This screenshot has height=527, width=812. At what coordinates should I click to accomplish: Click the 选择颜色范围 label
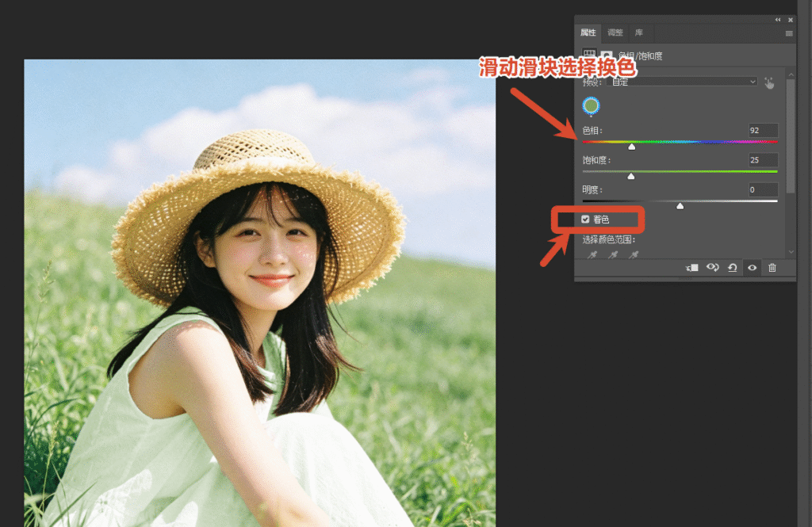coord(609,239)
